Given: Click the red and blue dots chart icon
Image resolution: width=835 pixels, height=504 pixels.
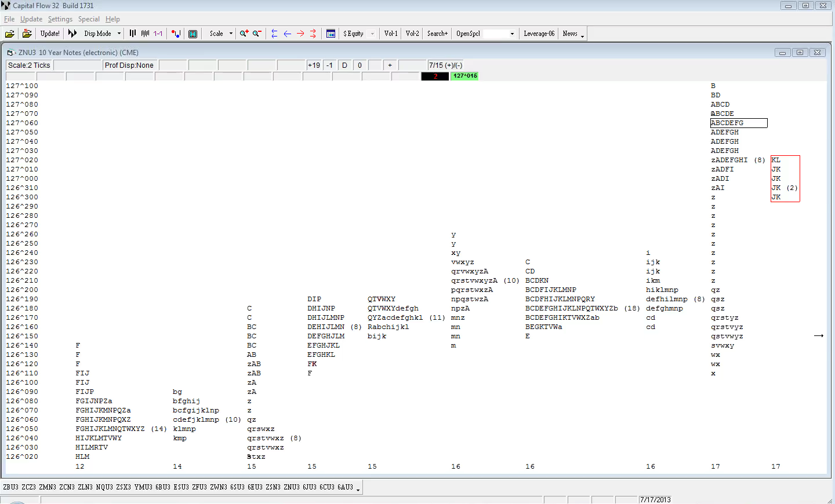Looking at the screenshot, I should pos(176,34).
